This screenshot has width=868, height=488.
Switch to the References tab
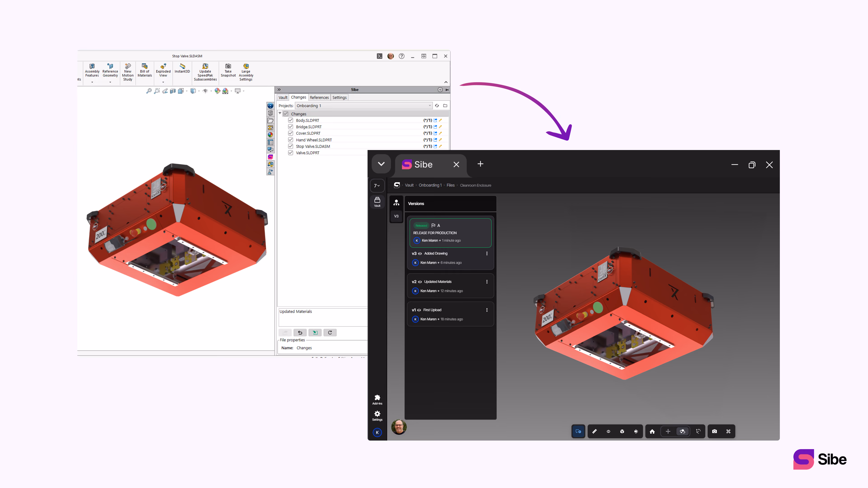pos(319,97)
